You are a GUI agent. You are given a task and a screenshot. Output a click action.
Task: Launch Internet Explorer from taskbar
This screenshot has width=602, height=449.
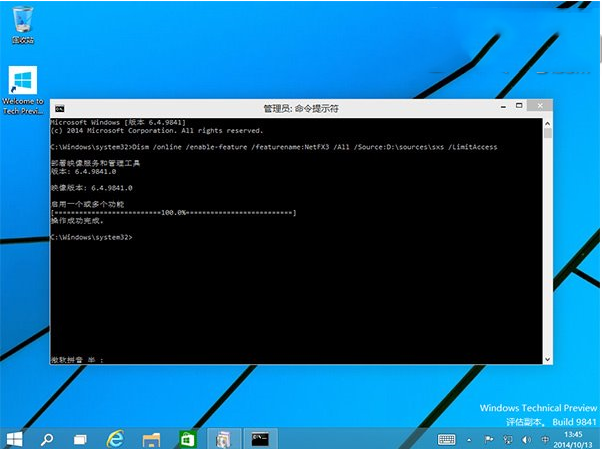point(115,439)
